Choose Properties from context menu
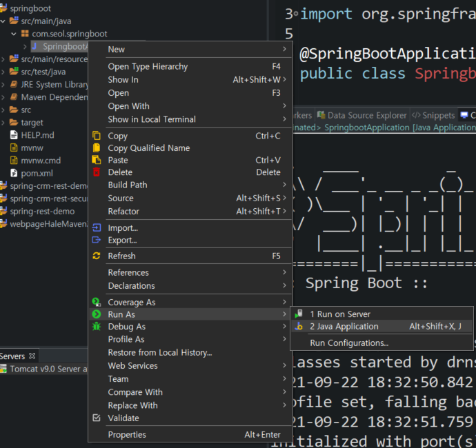The height and width of the screenshot is (448, 476). point(190,434)
